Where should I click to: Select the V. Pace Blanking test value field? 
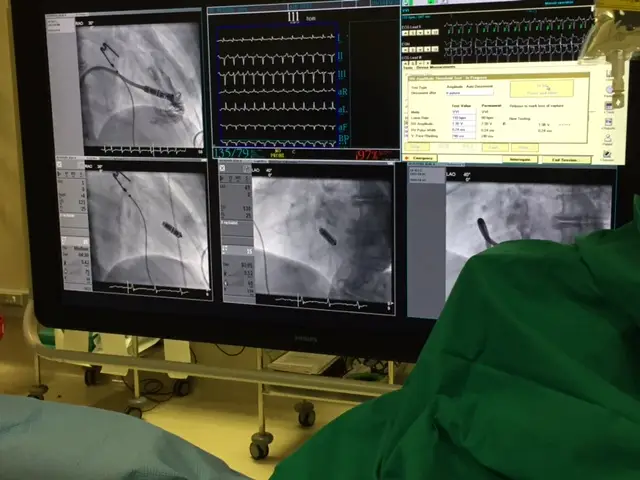click(462, 136)
